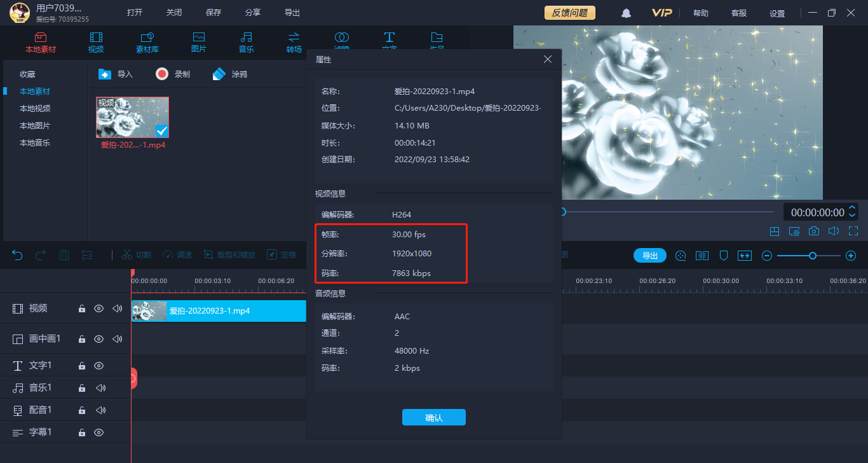Click the preview volume speaker icon
Viewport: 868px width, 463px height.
[x=834, y=231]
